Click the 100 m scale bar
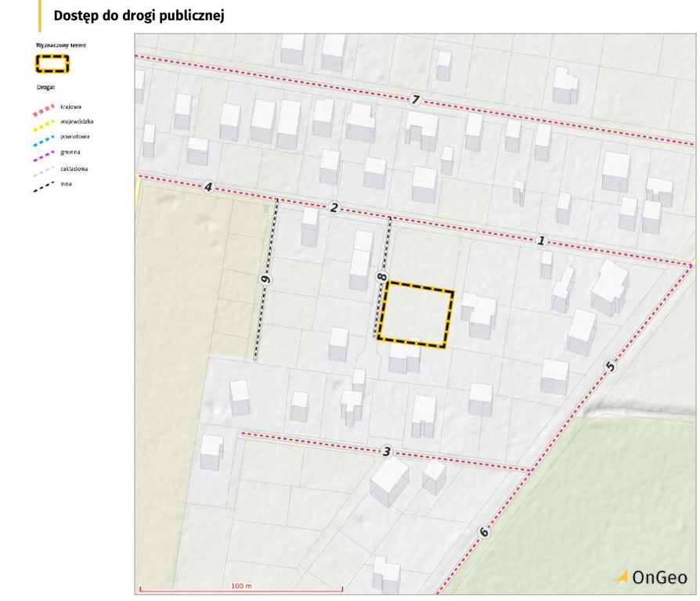This screenshot has height=601, width=700. click(x=241, y=587)
